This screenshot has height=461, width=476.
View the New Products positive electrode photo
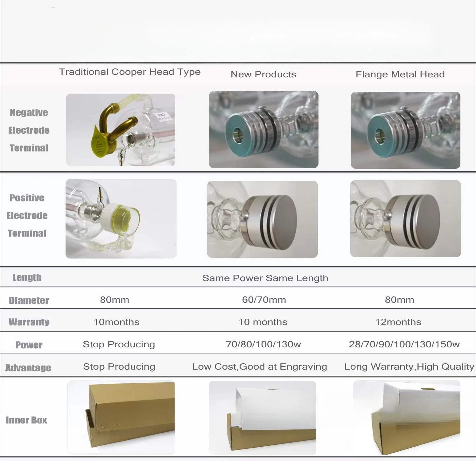point(262,219)
